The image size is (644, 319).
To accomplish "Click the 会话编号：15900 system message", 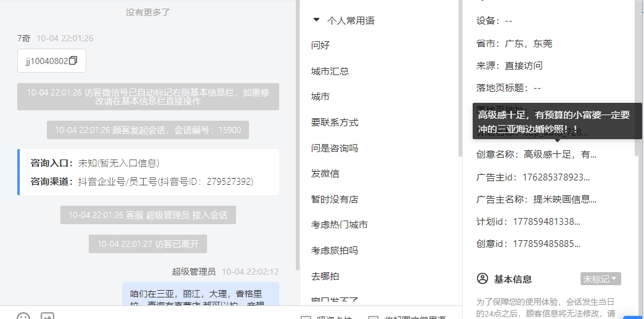I will point(148,130).
